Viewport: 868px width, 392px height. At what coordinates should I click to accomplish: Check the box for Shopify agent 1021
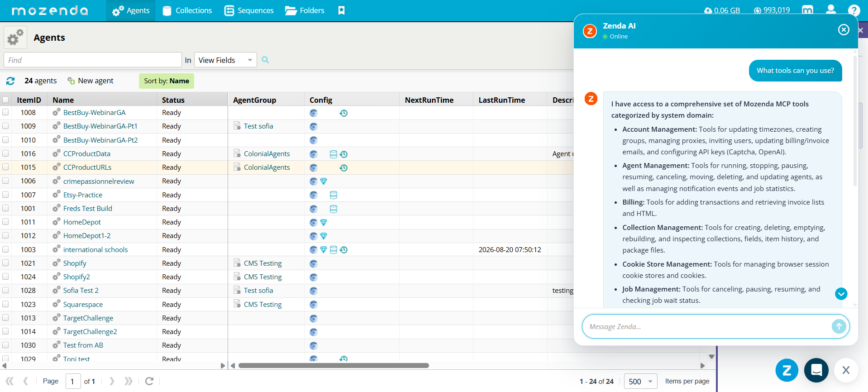[5, 263]
